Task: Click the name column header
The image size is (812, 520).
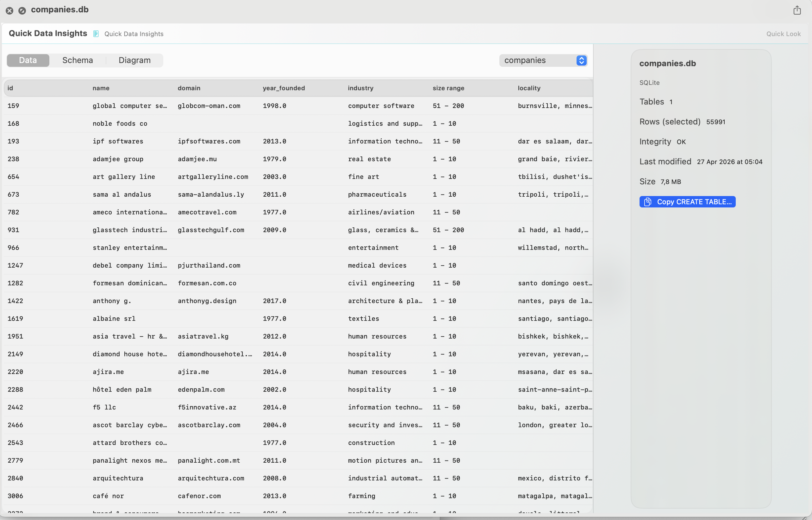Action: pos(101,88)
